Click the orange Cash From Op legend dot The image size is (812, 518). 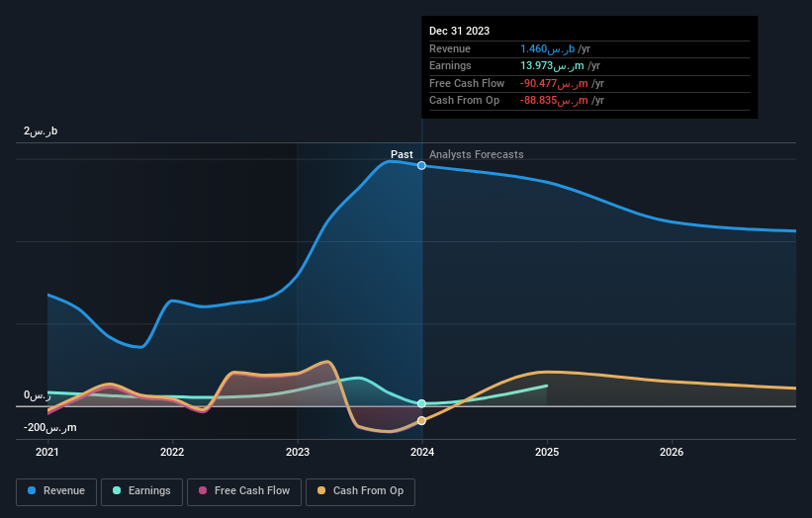point(321,490)
